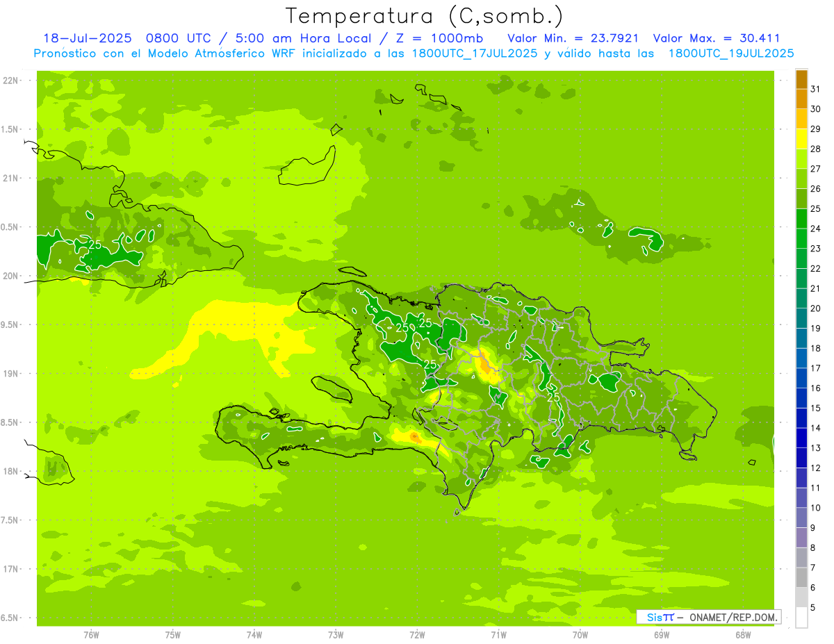Click the blue legend swatch between 15 and 16
This screenshot has width=834, height=644.
tap(801, 398)
